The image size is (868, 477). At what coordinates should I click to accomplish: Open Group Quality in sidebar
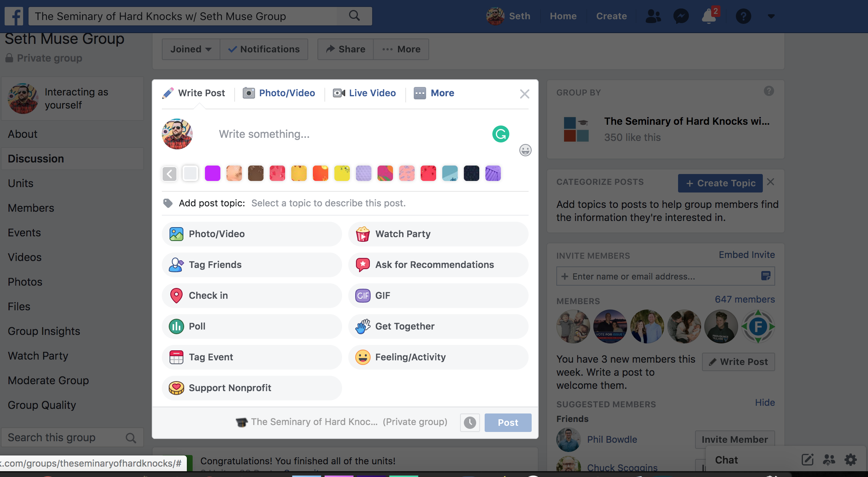pyautogui.click(x=42, y=405)
